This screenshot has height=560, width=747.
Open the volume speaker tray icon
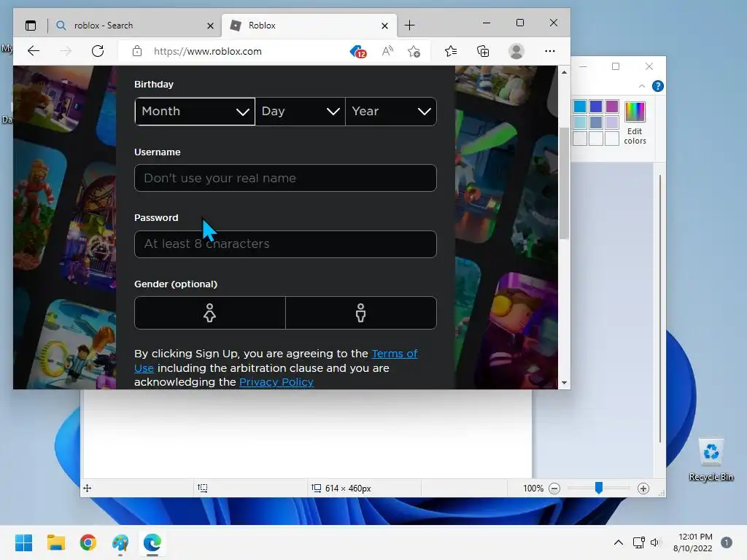tap(656, 542)
